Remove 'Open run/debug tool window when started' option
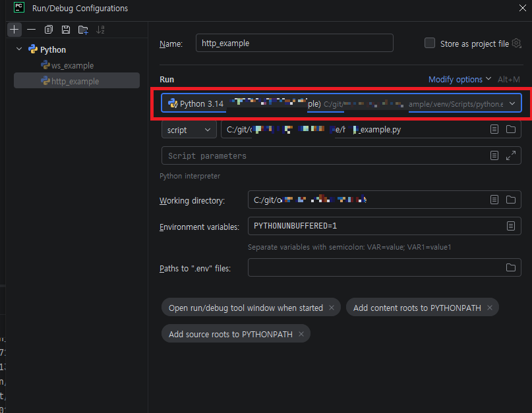The height and width of the screenshot is (413, 532). pyautogui.click(x=332, y=308)
